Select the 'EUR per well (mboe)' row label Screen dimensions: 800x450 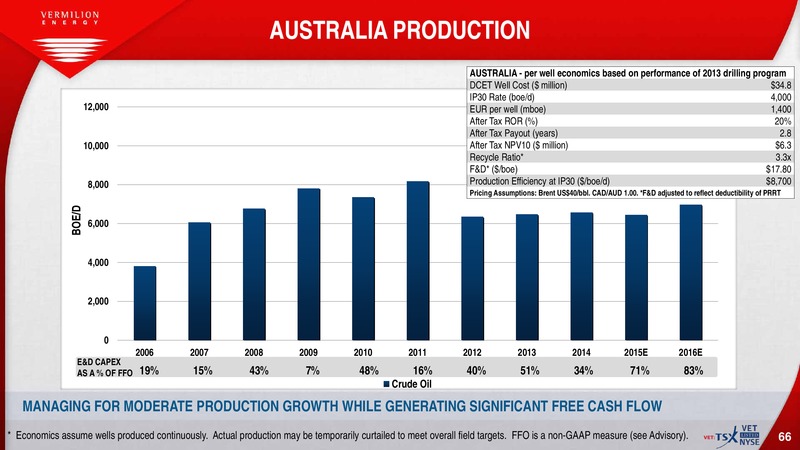508,109
